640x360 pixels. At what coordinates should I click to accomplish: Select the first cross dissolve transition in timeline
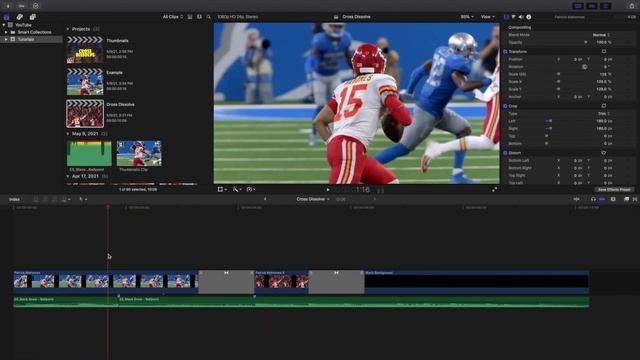226,282
